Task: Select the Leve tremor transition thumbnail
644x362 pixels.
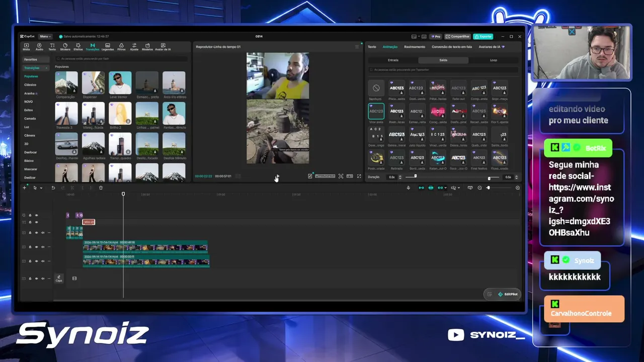Action: coord(120,82)
